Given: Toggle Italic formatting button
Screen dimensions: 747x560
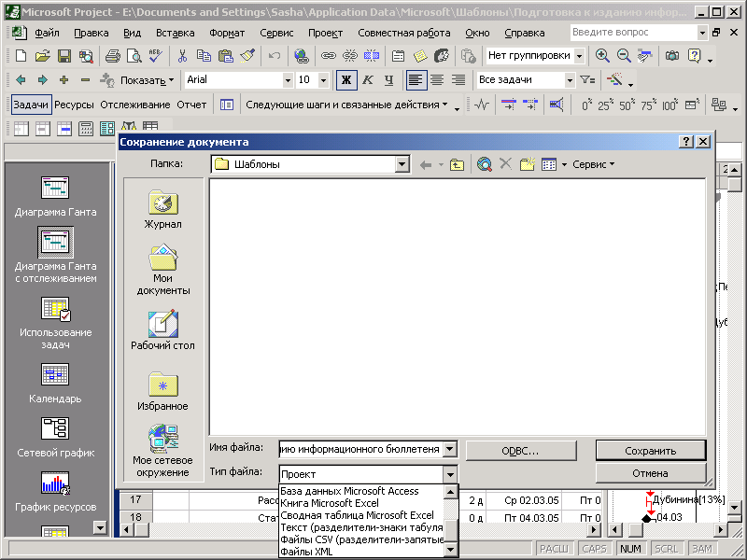Looking at the screenshot, I should (x=368, y=80).
